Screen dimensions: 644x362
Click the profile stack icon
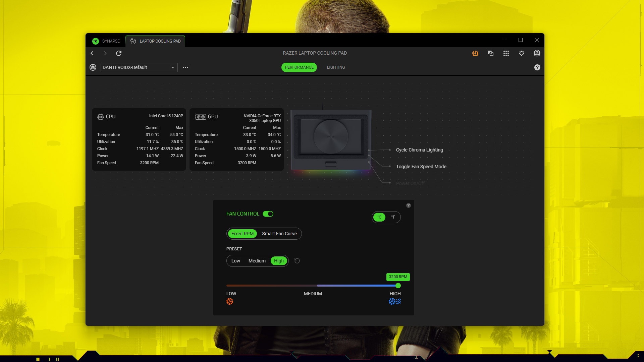click(93, 67)
